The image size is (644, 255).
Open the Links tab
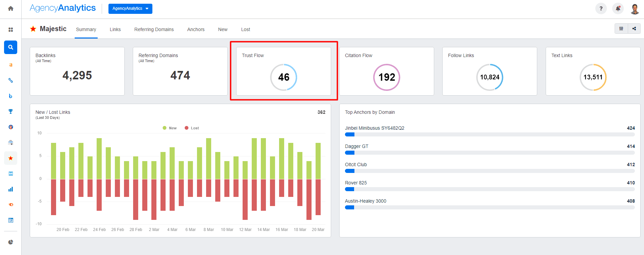point(115,29)
